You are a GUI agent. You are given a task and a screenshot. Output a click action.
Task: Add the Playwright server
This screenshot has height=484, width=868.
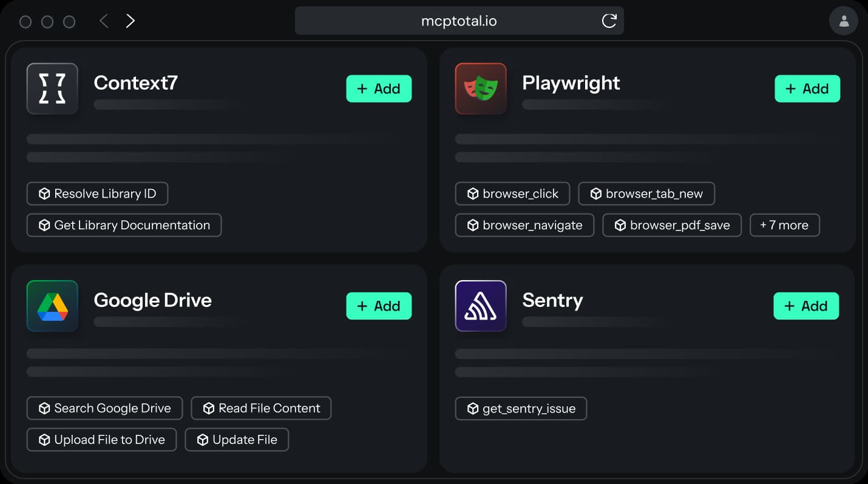(807, 89)
